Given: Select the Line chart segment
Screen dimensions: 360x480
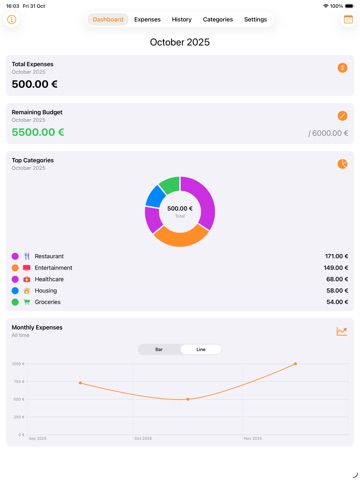Looking at the screenshot, I should [201, 349].
